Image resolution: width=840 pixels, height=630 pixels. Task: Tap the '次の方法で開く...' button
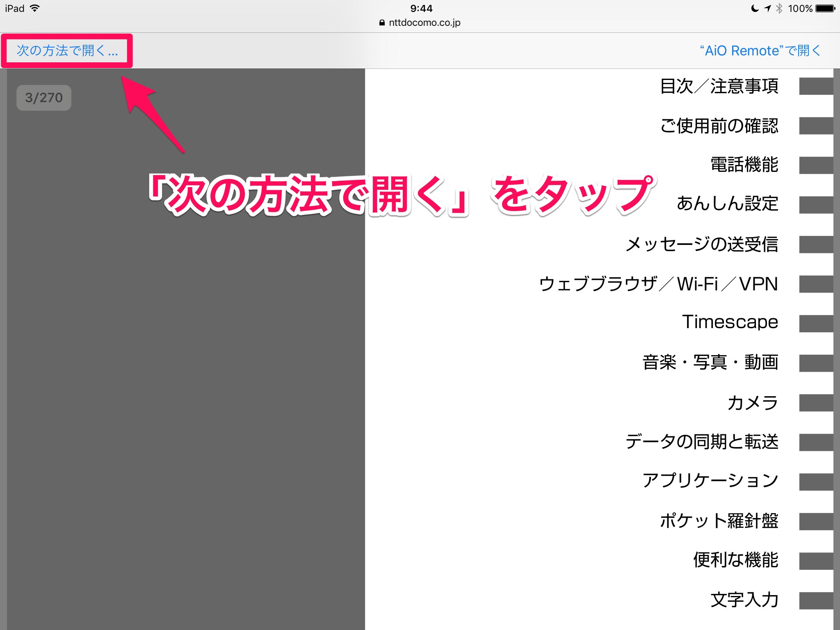tap(67, 50)
